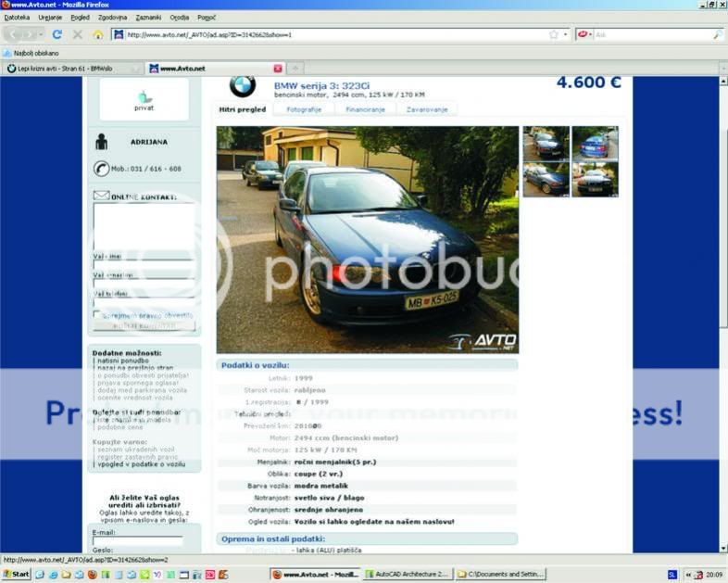Launch Firefox from the quick launch bar

tap(93, 575)
